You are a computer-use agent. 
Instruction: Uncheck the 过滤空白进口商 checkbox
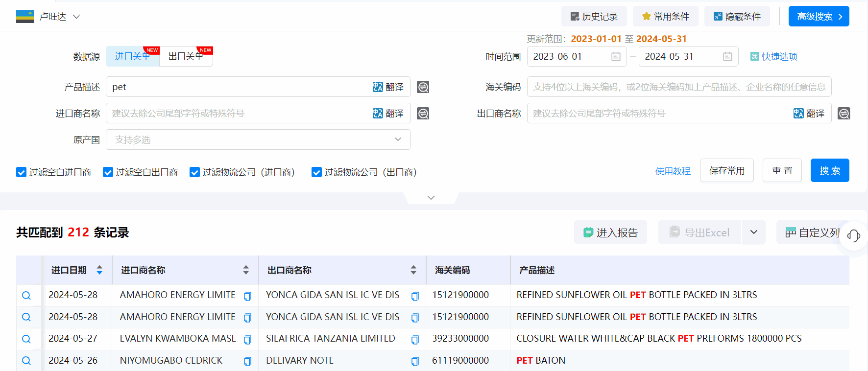pos(21,172)
